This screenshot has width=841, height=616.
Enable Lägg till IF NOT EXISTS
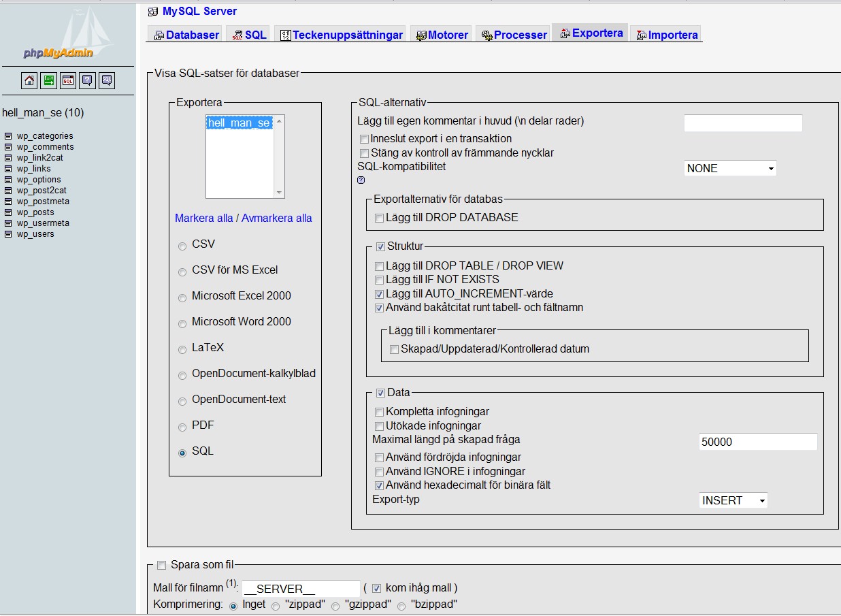pyautogui.click(x=380, y=280)
